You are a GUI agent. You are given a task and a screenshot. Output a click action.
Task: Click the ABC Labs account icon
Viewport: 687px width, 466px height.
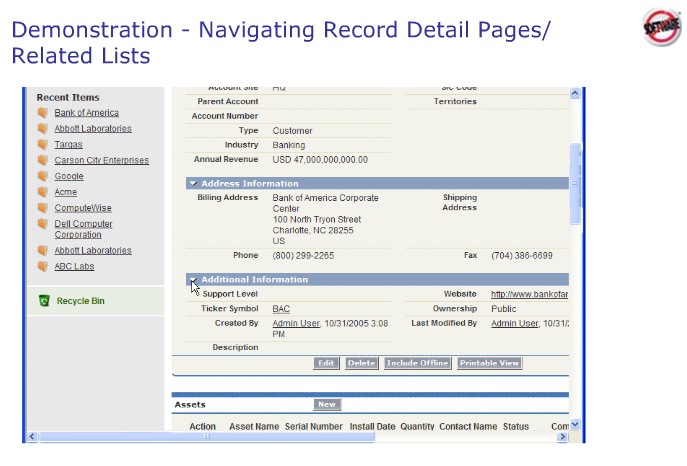pos(43,267)
